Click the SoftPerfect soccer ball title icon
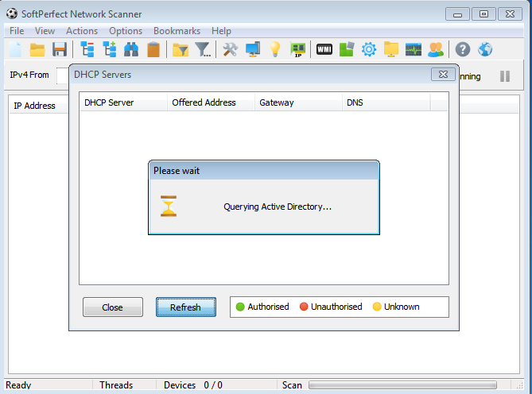 click(x=12, y=14)
